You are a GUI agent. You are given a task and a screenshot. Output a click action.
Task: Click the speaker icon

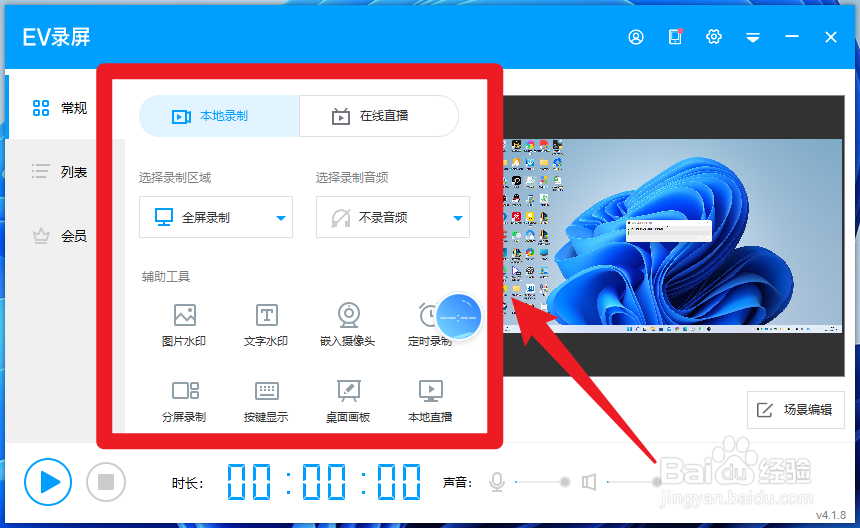589,482
